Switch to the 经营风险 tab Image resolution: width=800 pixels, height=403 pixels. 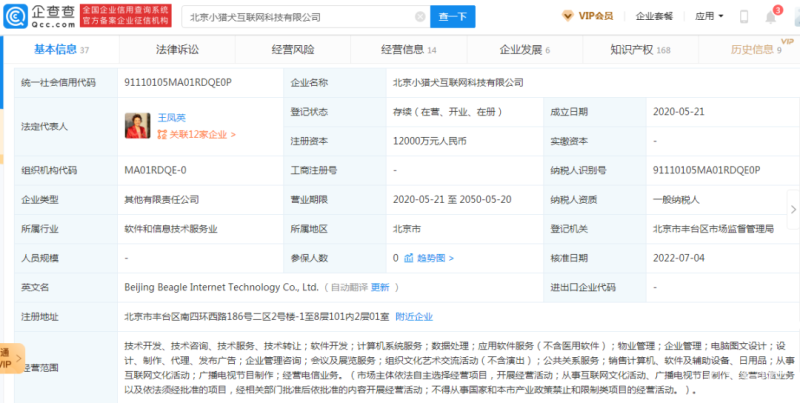tap(293, 49)
